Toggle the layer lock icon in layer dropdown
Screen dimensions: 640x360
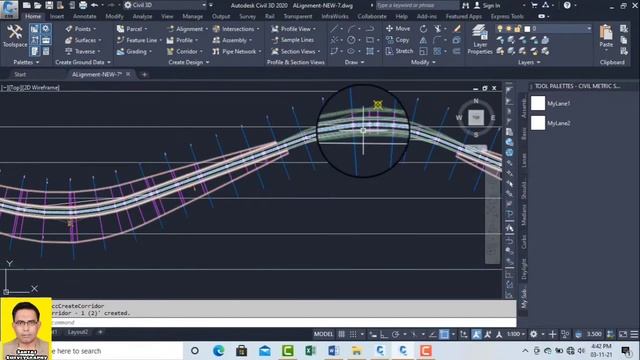coord(518,29)
